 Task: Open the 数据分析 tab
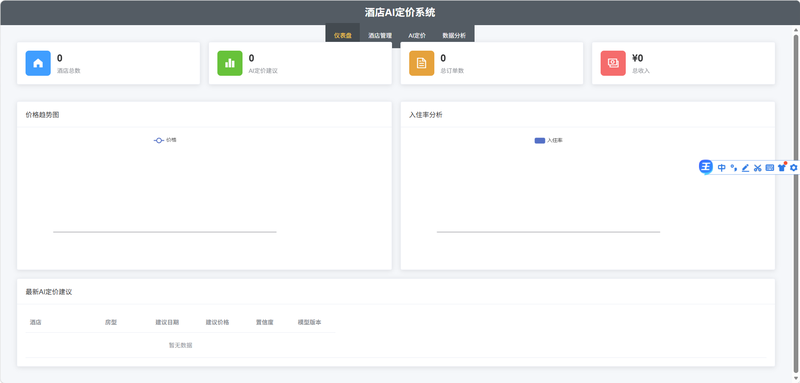point(454,36)
